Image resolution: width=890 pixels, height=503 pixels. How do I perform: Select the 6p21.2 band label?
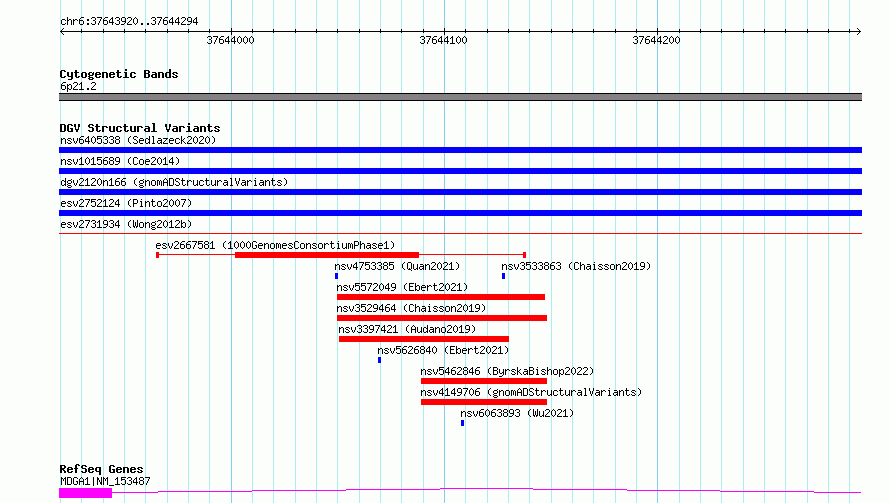[x=78, y=86]
